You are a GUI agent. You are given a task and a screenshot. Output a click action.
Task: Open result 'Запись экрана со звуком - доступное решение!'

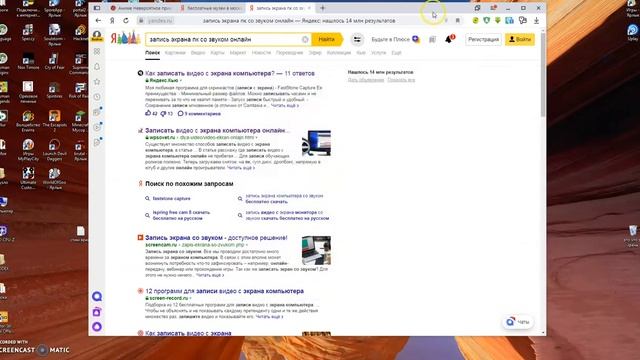pos(216,238)
